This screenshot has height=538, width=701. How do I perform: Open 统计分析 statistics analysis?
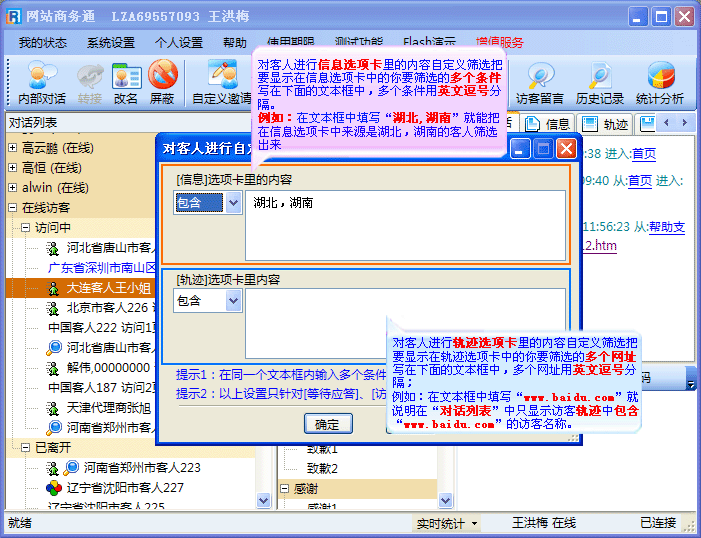(660, 82)
